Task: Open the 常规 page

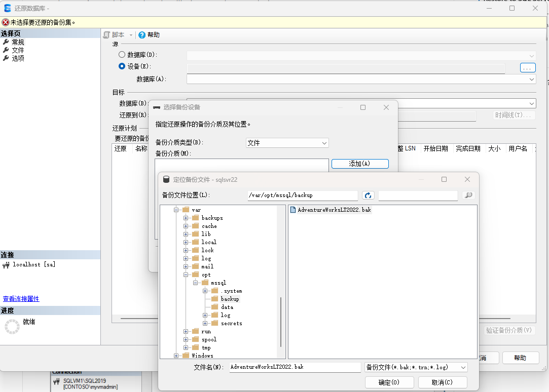Action: pos(18,42)
